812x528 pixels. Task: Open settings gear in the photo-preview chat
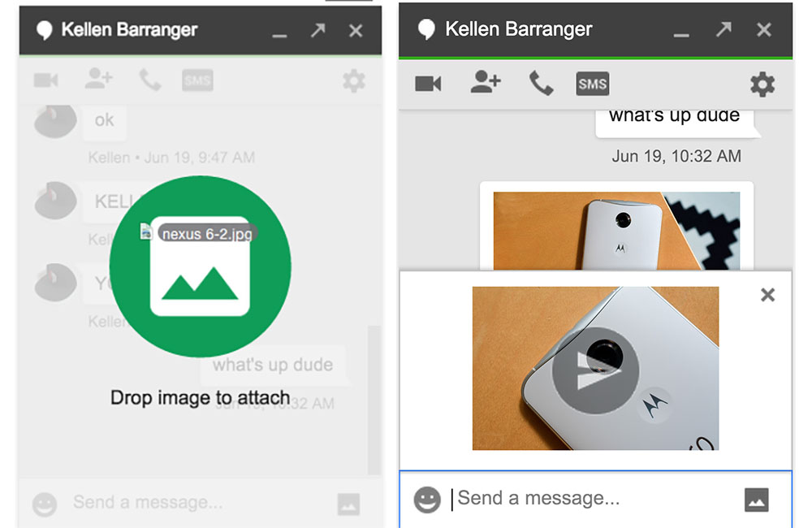pyautogui.click(x=762, y=84)
